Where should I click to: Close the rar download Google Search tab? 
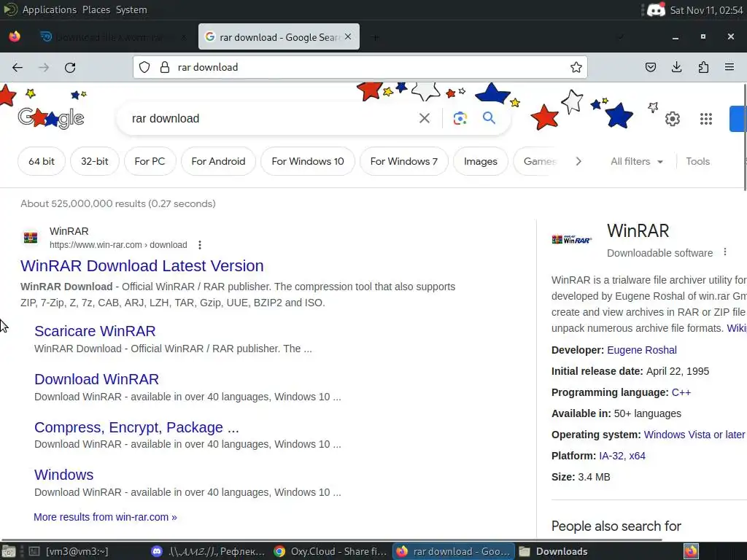pyautogui.click(x=348, y=36)
